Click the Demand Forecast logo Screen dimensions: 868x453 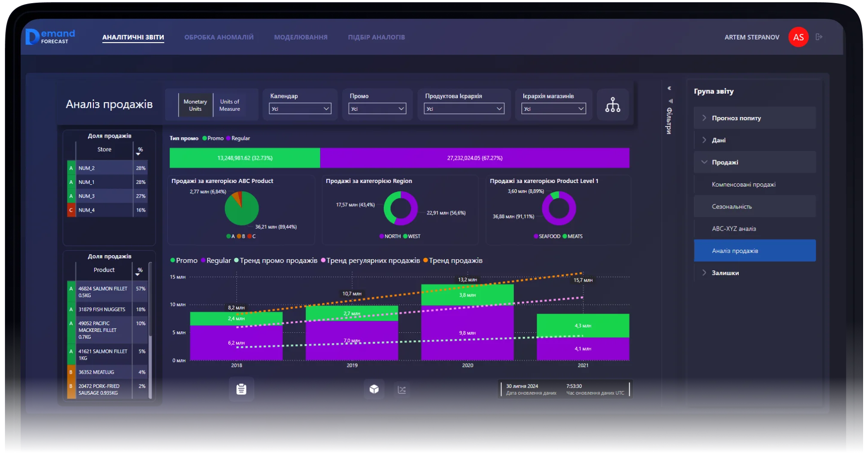click(50, 37)
